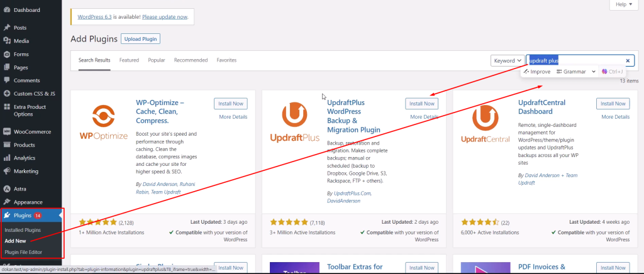This screenshot has width=644, height=274.
Task: Open the WP-Optimize plugin title link
Action: coord(160,111)
